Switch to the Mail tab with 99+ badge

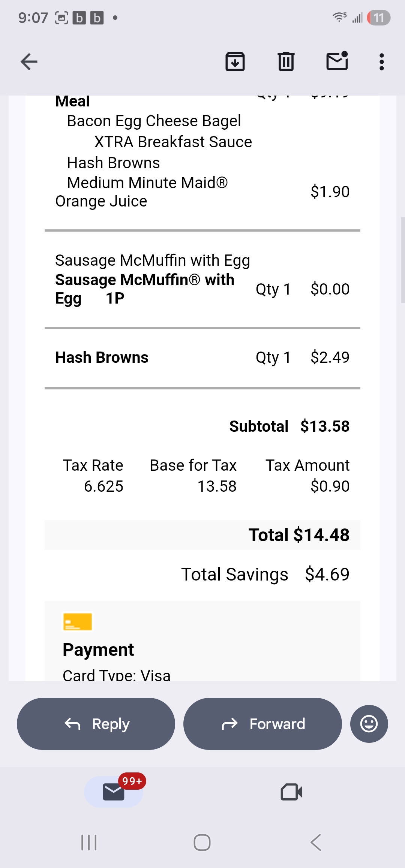(114, 792)
